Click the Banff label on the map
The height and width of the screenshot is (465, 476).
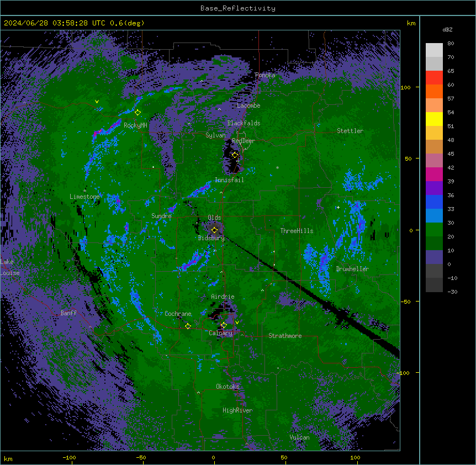tap(68, 313)
